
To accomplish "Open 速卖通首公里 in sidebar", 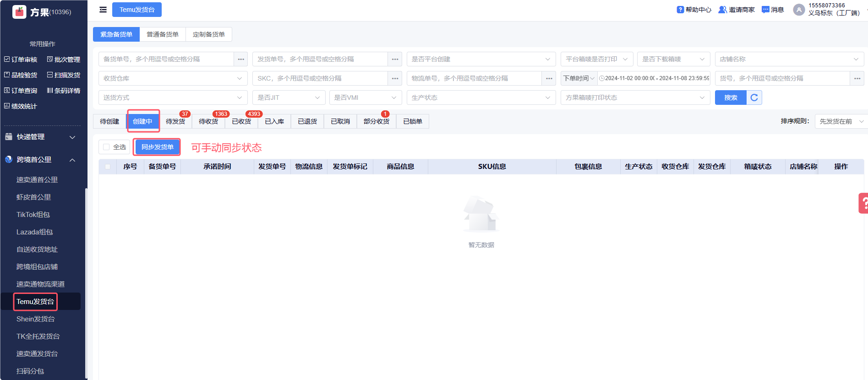I will 37,180.
